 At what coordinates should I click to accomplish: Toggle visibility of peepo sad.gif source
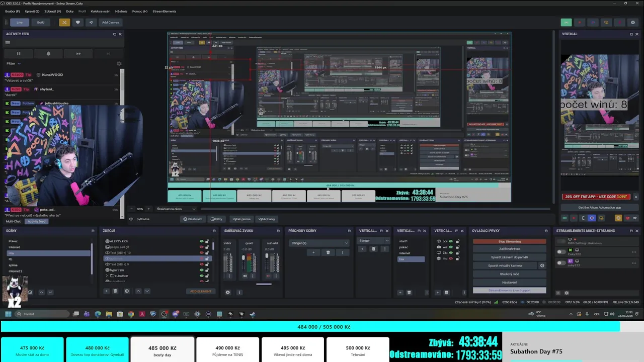(x=202, y=247)
